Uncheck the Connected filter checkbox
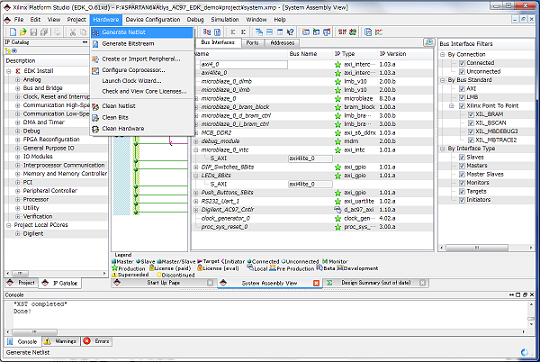Image resolution: width=540 pixels, height=362 pixels. (462, 63)
